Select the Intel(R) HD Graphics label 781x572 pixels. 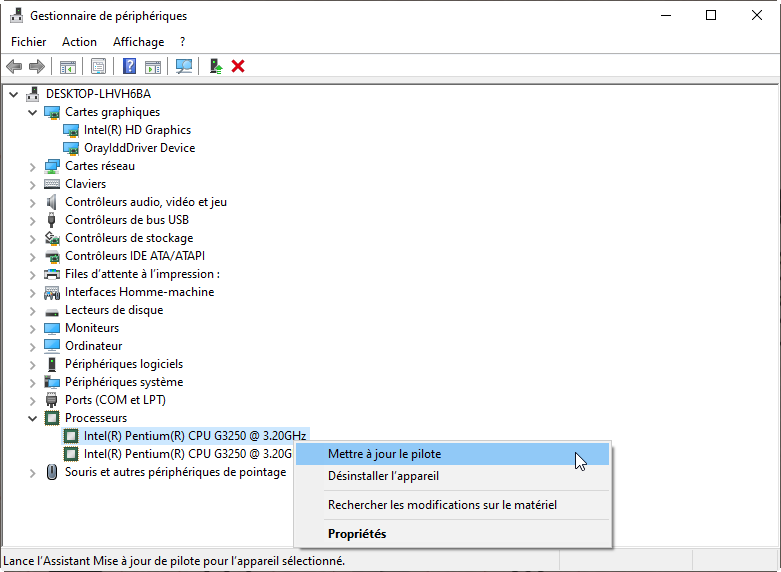[137, 130]
